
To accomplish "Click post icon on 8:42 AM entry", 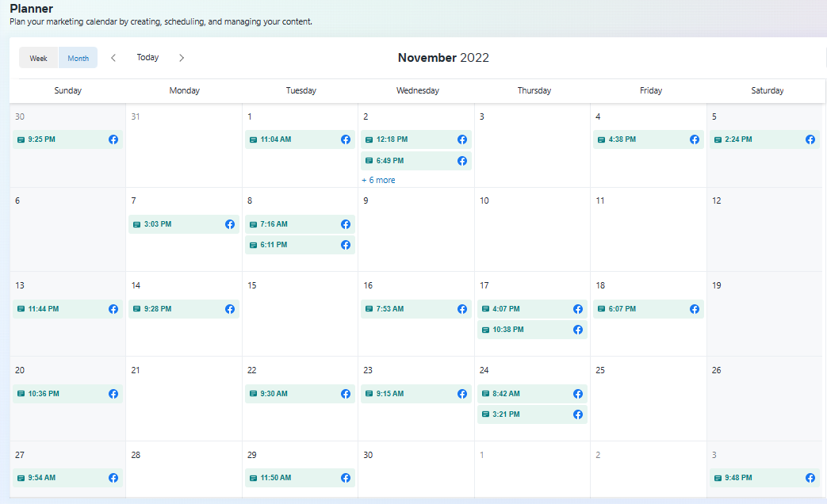I will tap(485, 394).
